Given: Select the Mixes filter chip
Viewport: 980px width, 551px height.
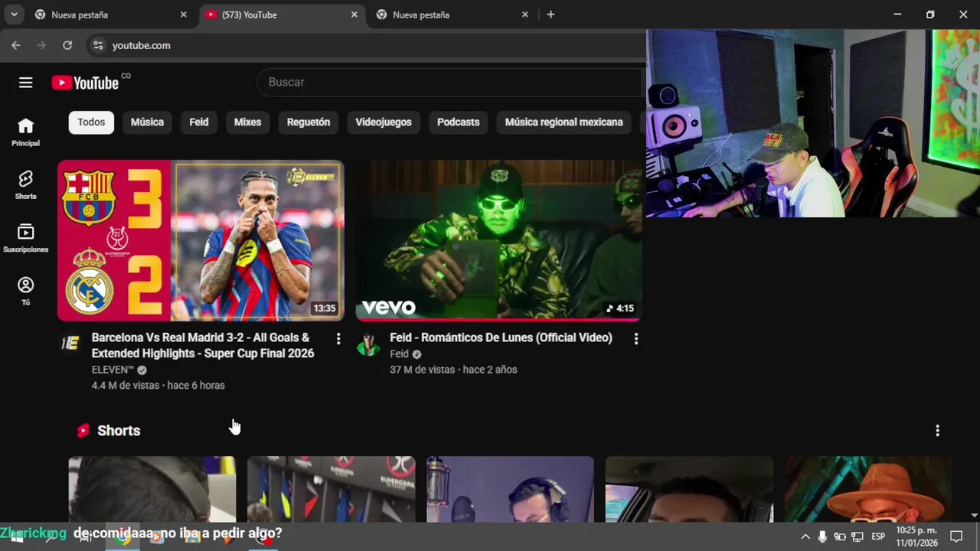Looking at the screenshot, I should pos(247,122).
